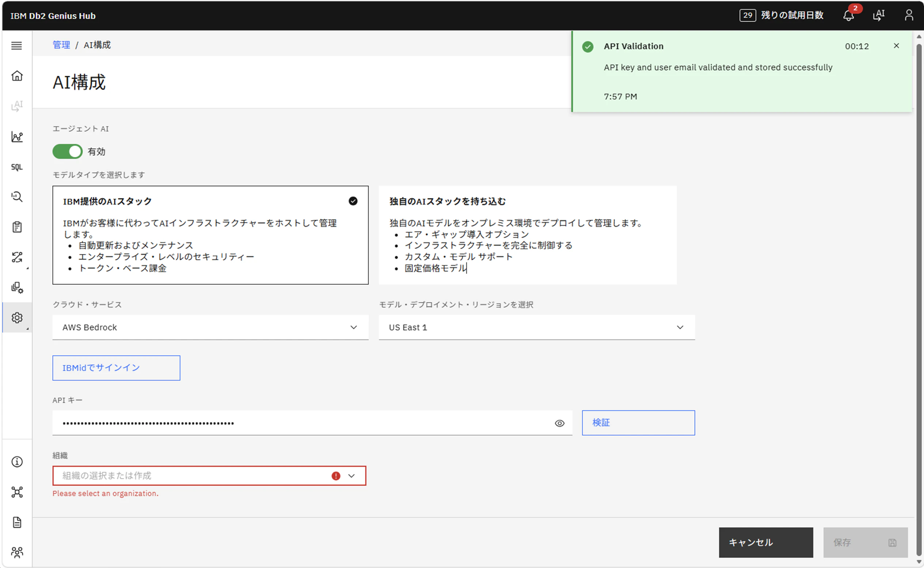Click the 29 trial days remaining badge
This screenshot has height=568, width=924.
(x=748, y=15)
